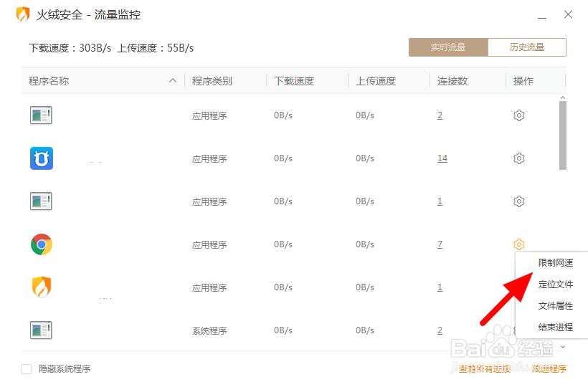Screen dimensions: 588x387
Task: Switch to the 实时流量 tab
Action: pos(448,47)
